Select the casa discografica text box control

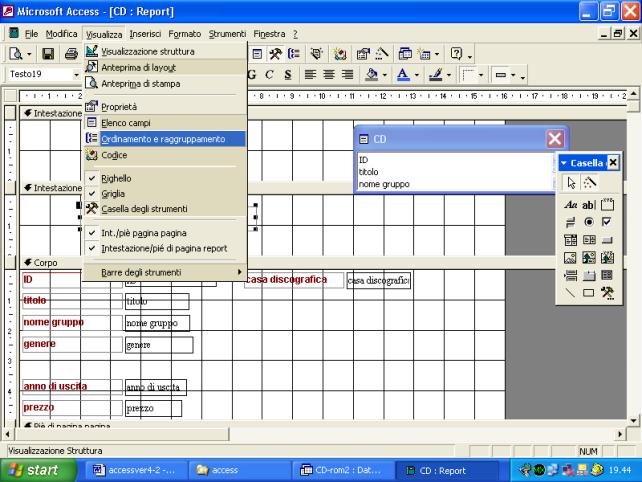coord(379,281)
